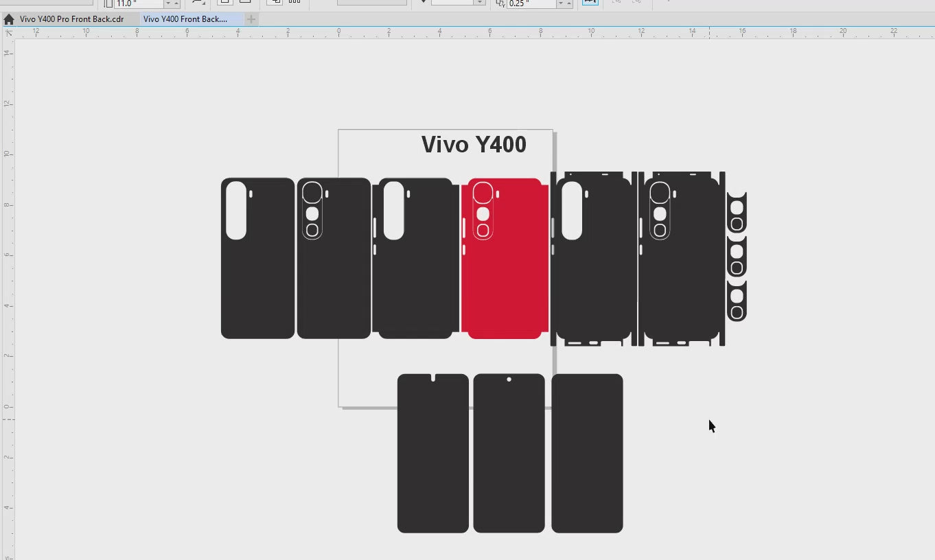
Task: Select the plain front skin without cutout
Action: (x=587, y=453)
